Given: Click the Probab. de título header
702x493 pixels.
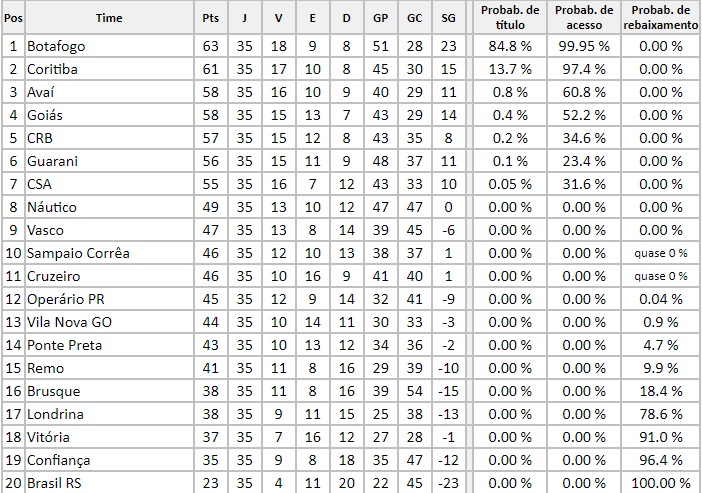Looking at the screenshot, I should pos(510,17).
